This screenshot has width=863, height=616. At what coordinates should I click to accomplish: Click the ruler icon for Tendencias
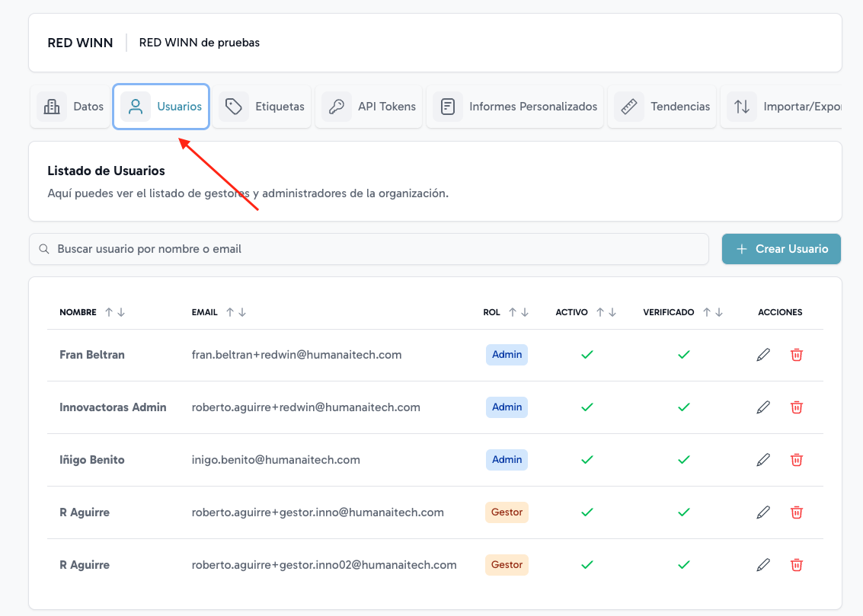pos(628,107)
